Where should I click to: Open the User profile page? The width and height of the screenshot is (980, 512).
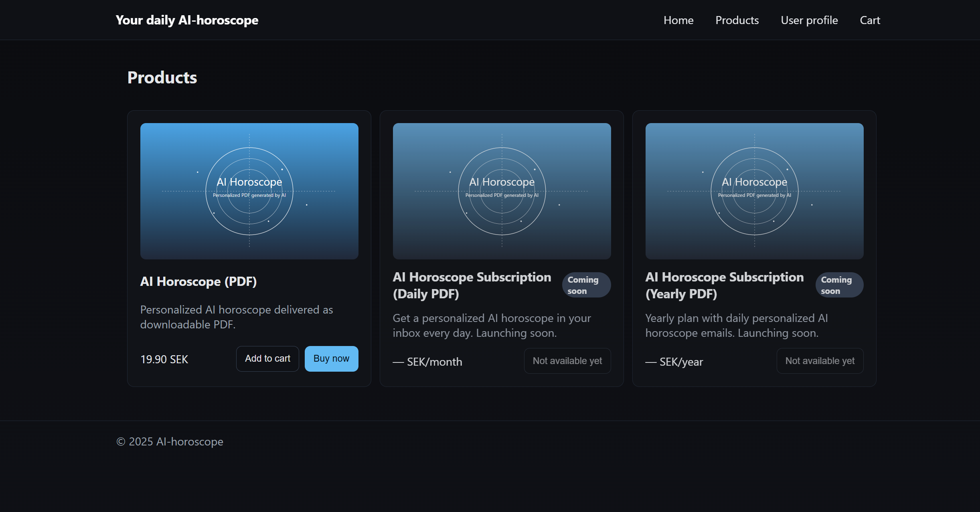(809, 20)
